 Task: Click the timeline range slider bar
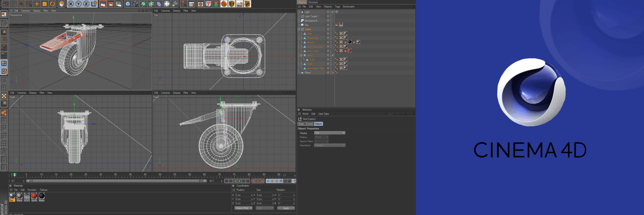point(116,181)
